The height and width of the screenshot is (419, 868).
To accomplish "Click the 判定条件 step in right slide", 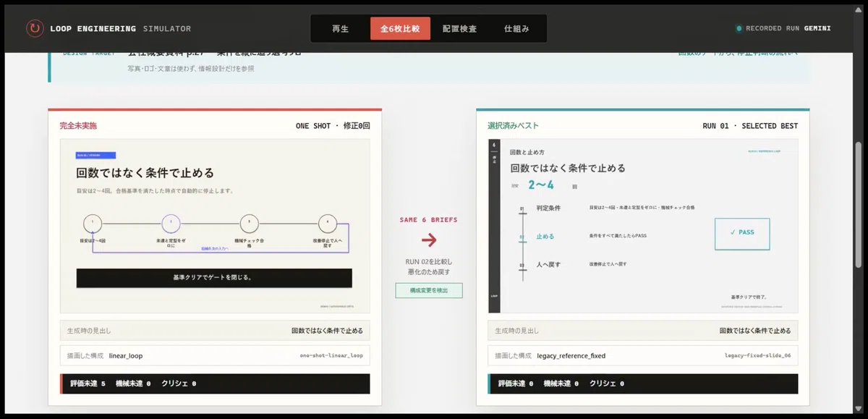I will point(548,208).
